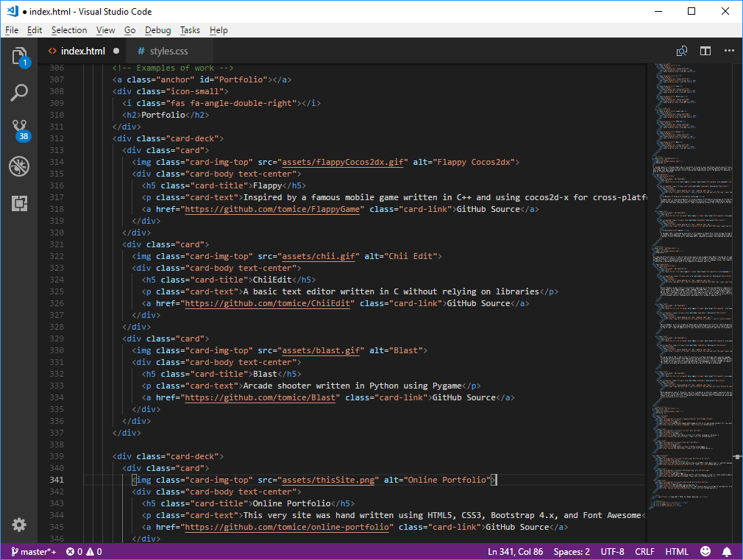Change end of line sequence CRLF

(644, 551)
